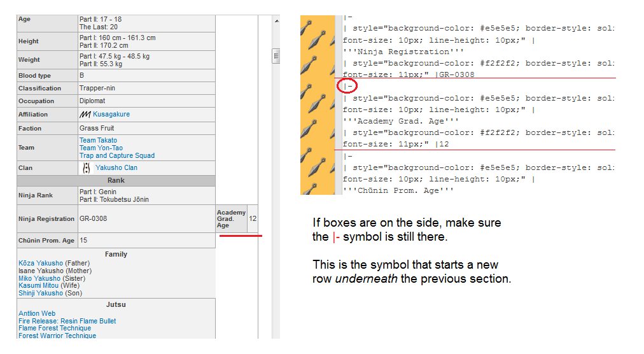644x354 pixels.
Task: Open the Trap and Capture Squad link
Action: (117, 156)
